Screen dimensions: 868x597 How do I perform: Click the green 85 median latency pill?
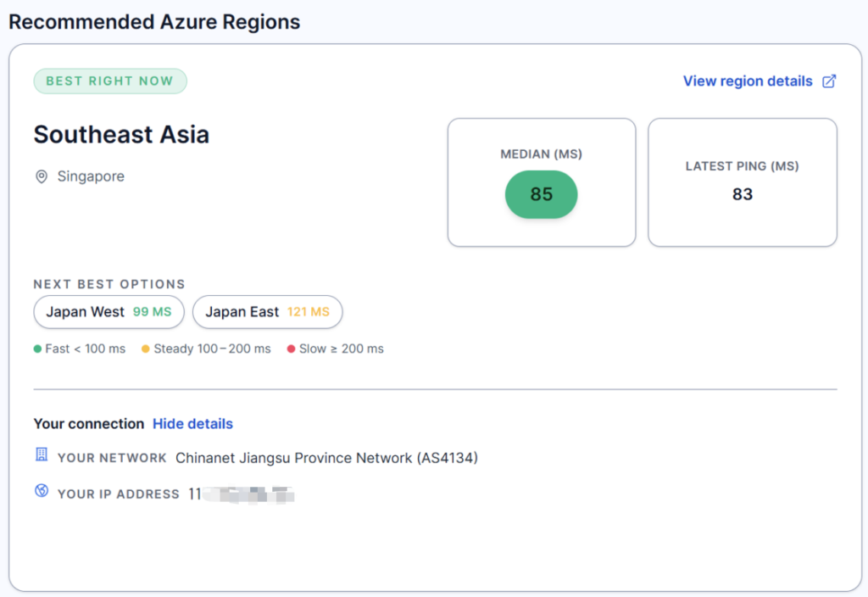tap(541, 194)
